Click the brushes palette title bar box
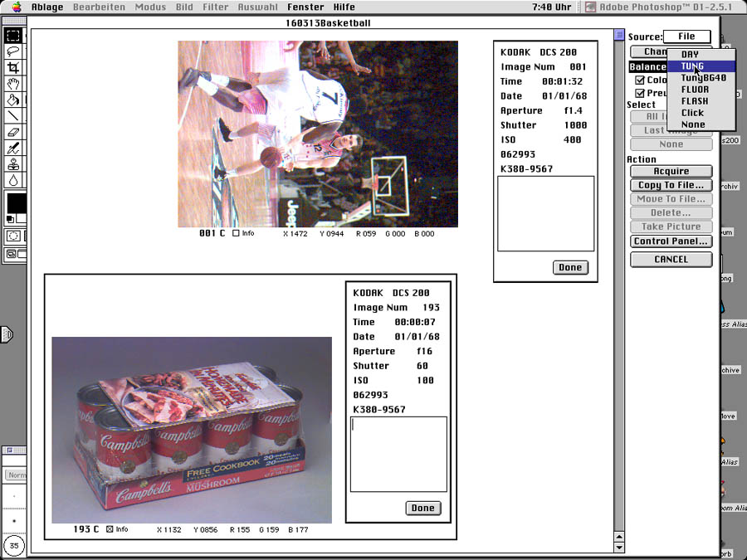The width and height of the screenshot is (747, 560). [9, 450]
